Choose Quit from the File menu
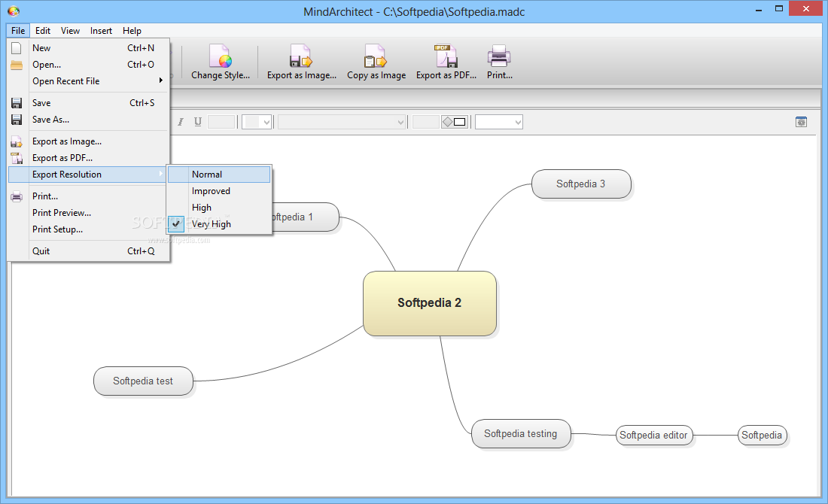828x504 pixels. [x=89, y=251]
